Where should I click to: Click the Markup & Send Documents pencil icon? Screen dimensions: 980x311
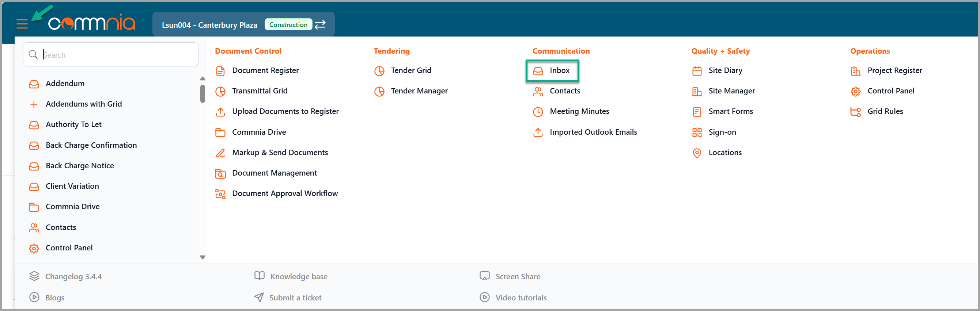(x=220, y=153)
